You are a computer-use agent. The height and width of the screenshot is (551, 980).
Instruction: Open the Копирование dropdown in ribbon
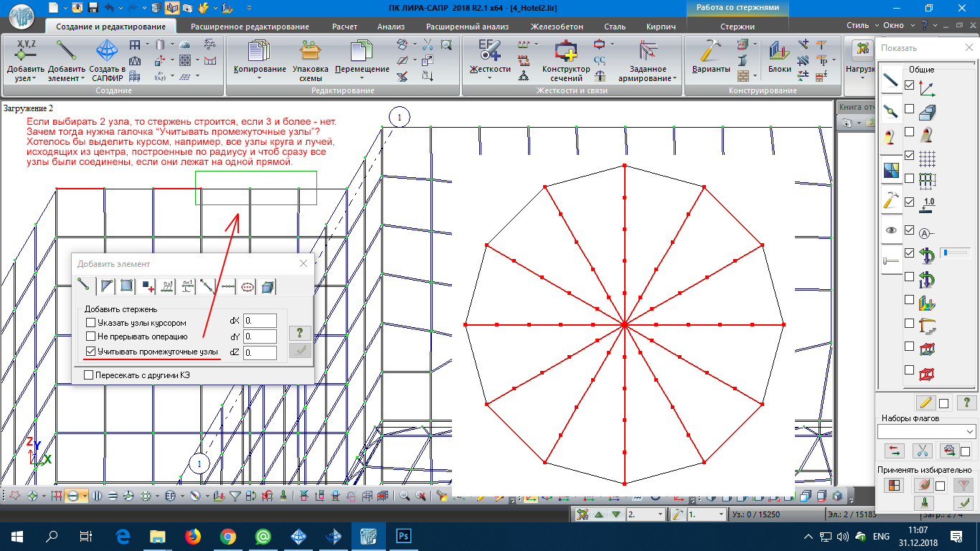260,70
